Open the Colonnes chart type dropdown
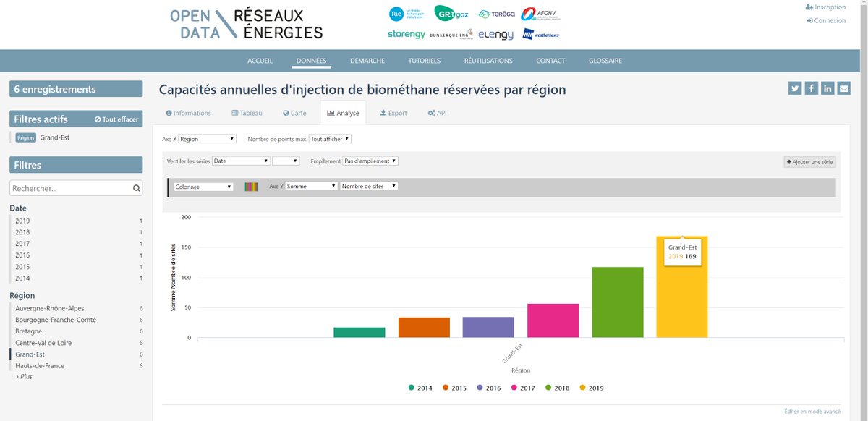 point(204,187)
